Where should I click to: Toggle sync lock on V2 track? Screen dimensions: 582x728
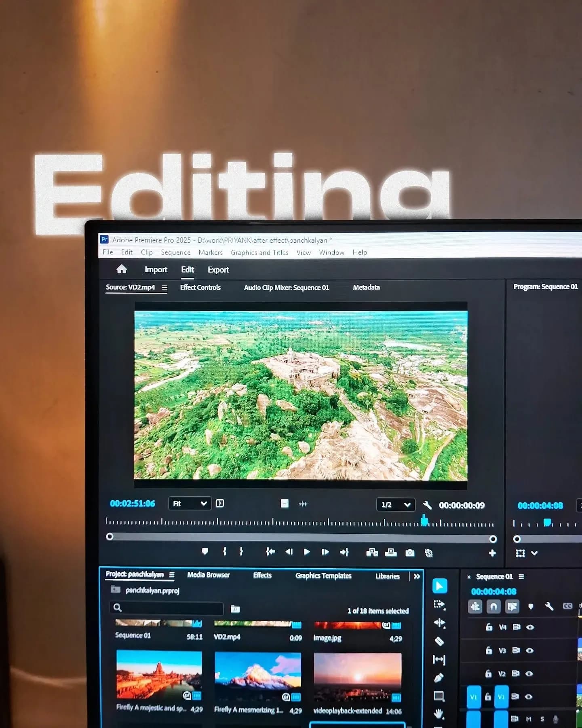pyautogui.click(x=516, y=673)
